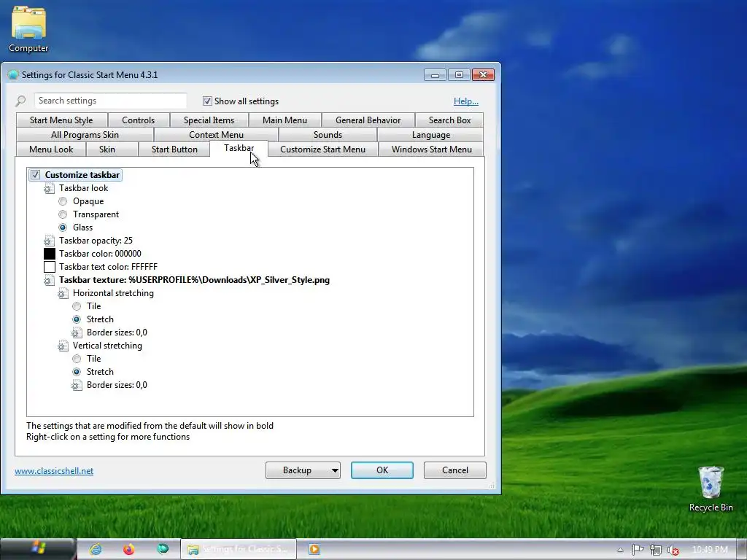Click the gear icon next to Taskbar texture

tap(49, 281)
